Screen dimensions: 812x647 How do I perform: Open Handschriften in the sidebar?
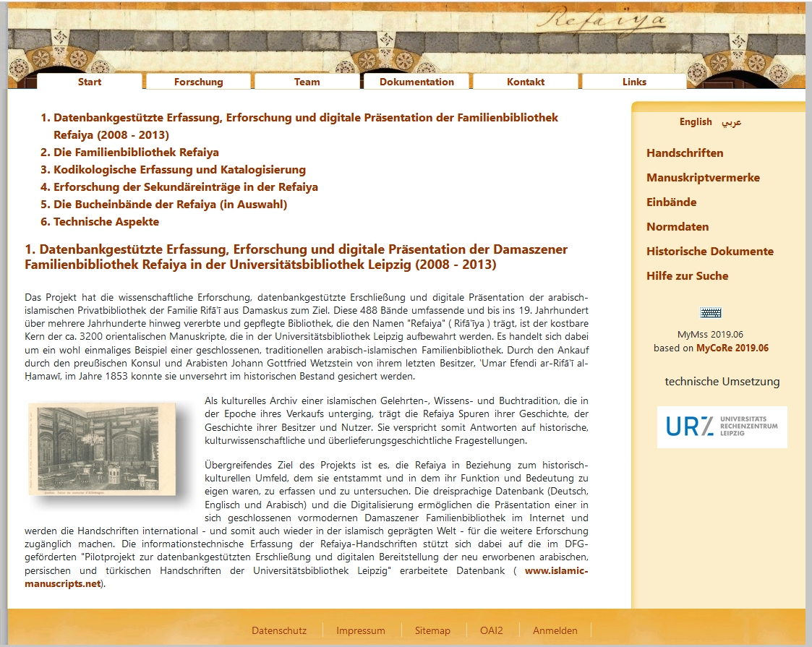685,153
